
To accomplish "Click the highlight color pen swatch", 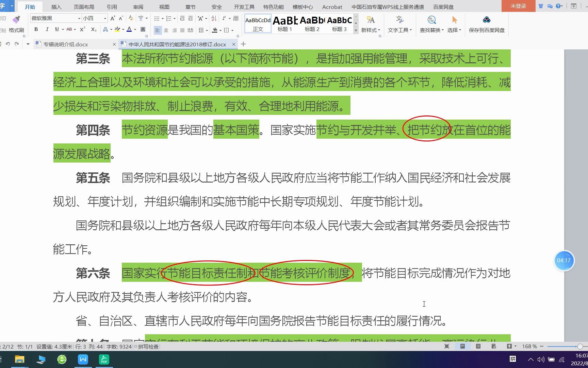I will [x=117, y=30].
